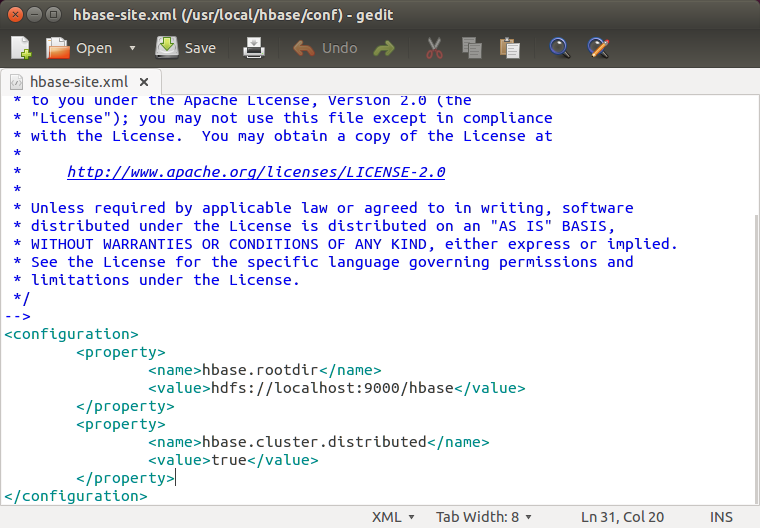Expand the Open recent files dropdown arrow
The height and width of the screenshot is (528, 760).
pyautogui.click(x=132, y=48)
